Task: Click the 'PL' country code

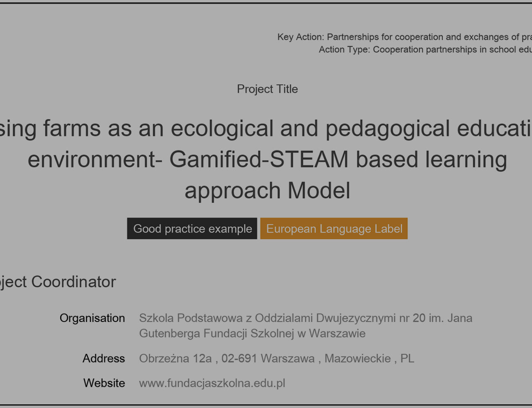Action: [x=407, y=358]
